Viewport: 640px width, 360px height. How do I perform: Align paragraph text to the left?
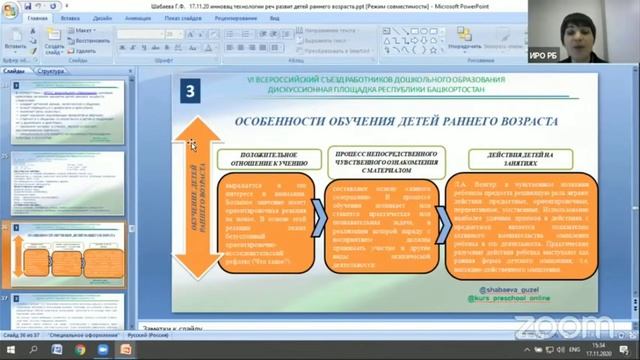click(x=230, y=48)
